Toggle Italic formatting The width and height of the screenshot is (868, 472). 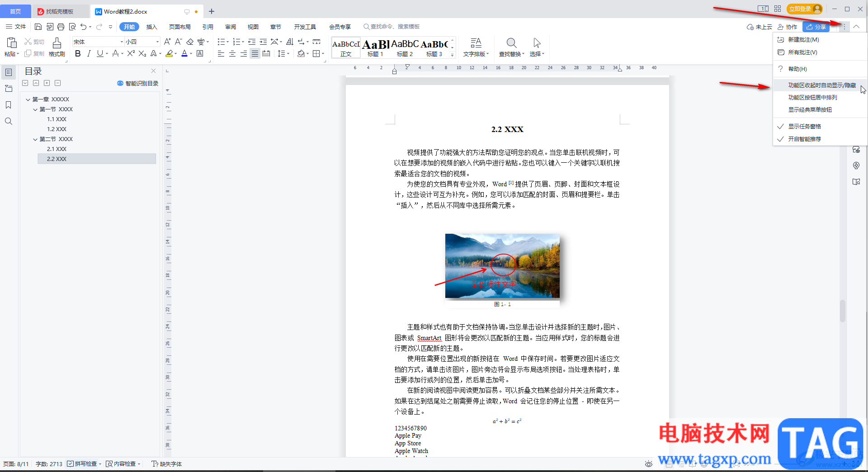tap(89, 53)
